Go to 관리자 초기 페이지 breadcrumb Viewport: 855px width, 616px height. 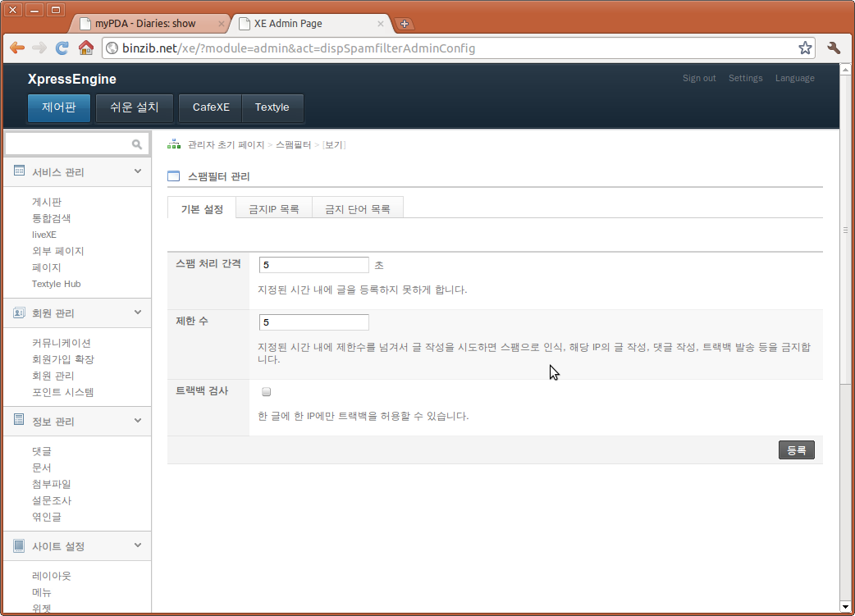click(x=226, y=144)
